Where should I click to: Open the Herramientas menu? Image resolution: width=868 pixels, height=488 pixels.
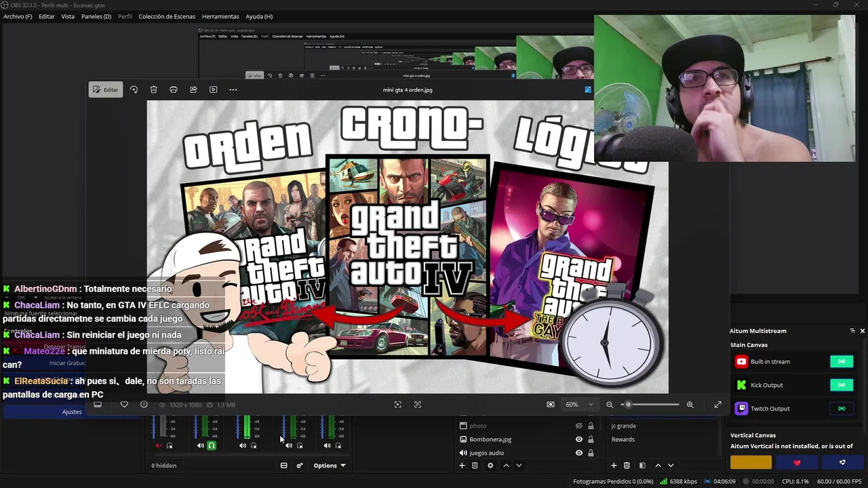click(x=220, y=16)
